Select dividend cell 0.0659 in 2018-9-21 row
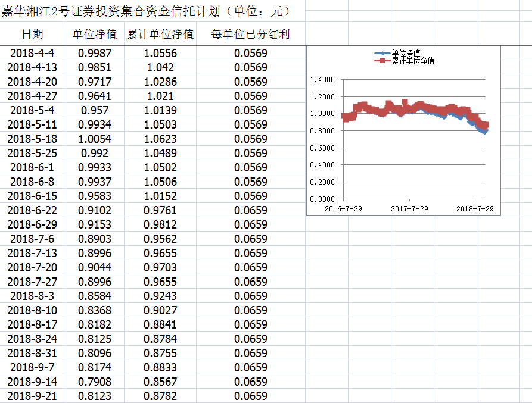This screenshot has width=532, height=403. pos(250,396)
